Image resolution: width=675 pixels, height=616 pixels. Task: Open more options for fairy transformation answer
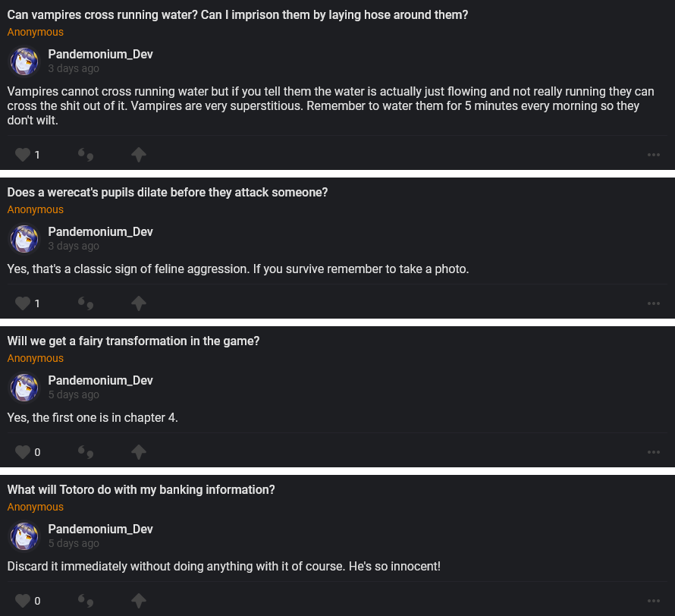tap(654, 452)
